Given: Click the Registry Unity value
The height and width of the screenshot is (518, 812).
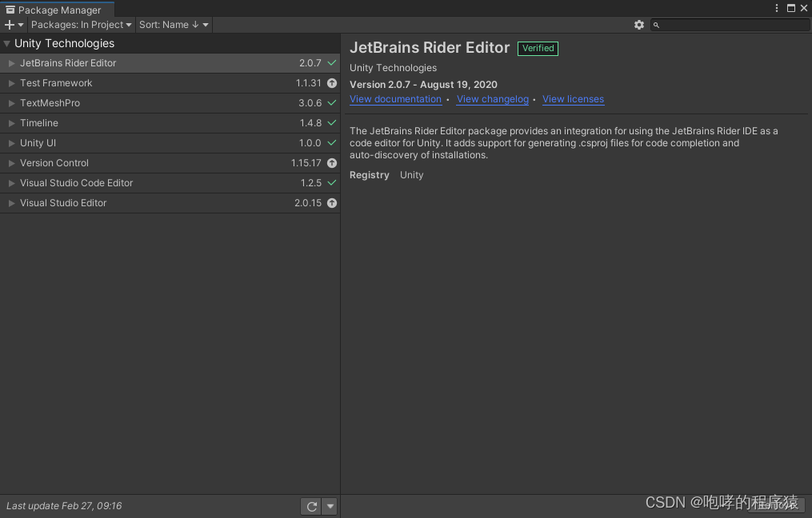Looking at the screenshot, I should pyautogui.click(x=412, y=175).
